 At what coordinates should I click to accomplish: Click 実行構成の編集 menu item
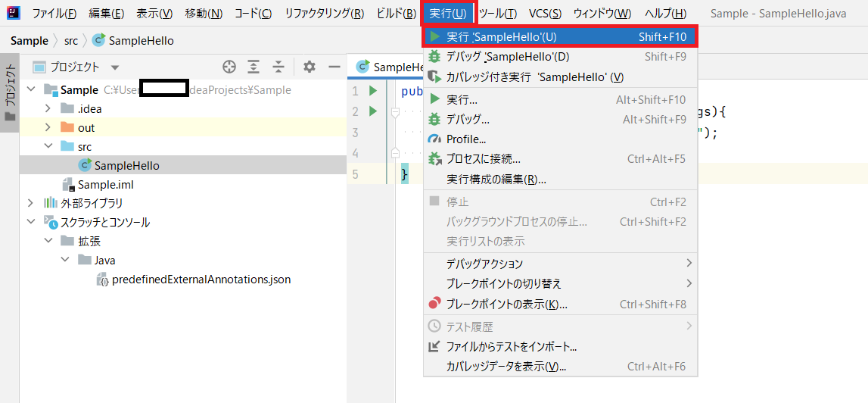496,180
